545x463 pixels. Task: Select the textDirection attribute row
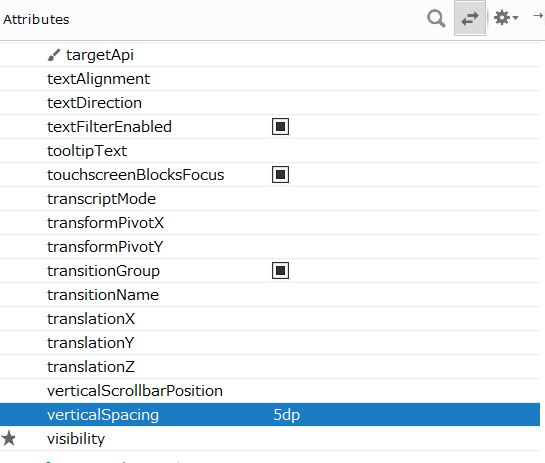[270, 103]
